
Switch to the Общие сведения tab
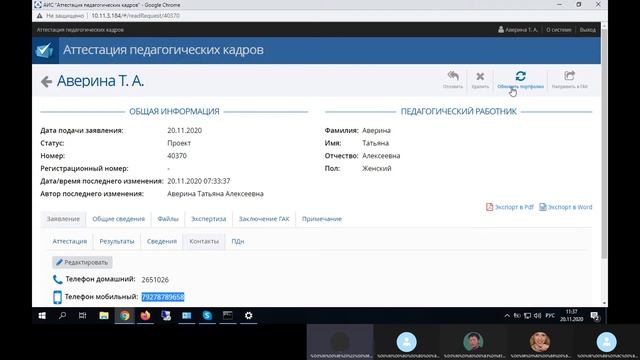(118, 219)
